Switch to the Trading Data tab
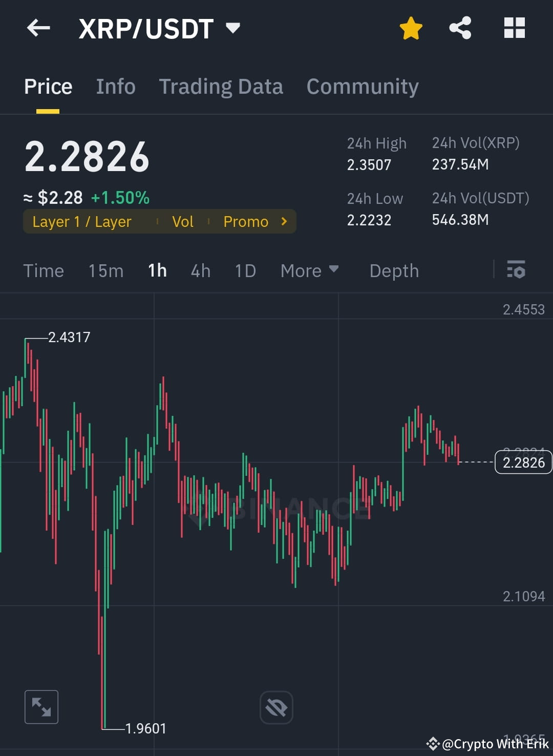 coord(221,86)
